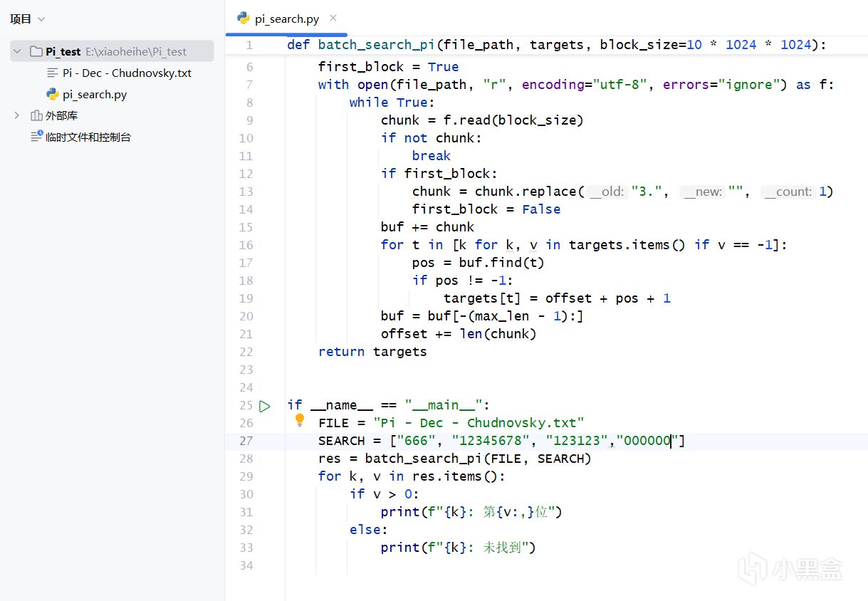This screenshot has width=868, height=601.
Task: Click the yellow lightbulb quick-fix icon
Action: click(x=300, y=420)
